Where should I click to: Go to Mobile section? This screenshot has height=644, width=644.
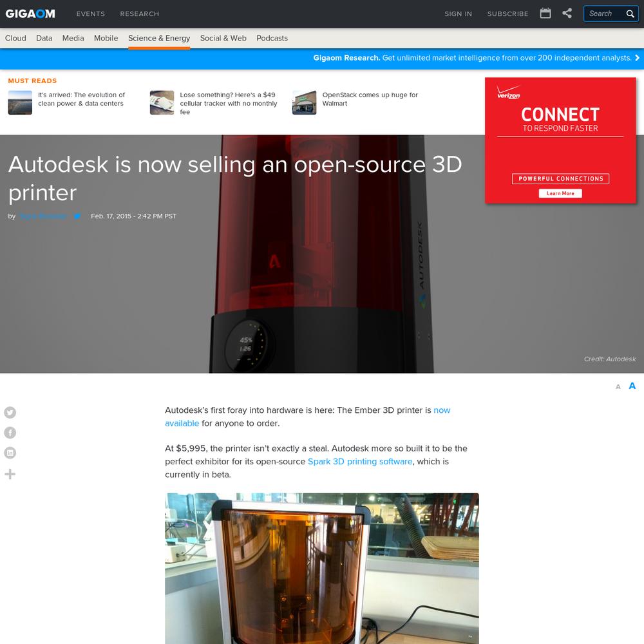coord(106,38)
